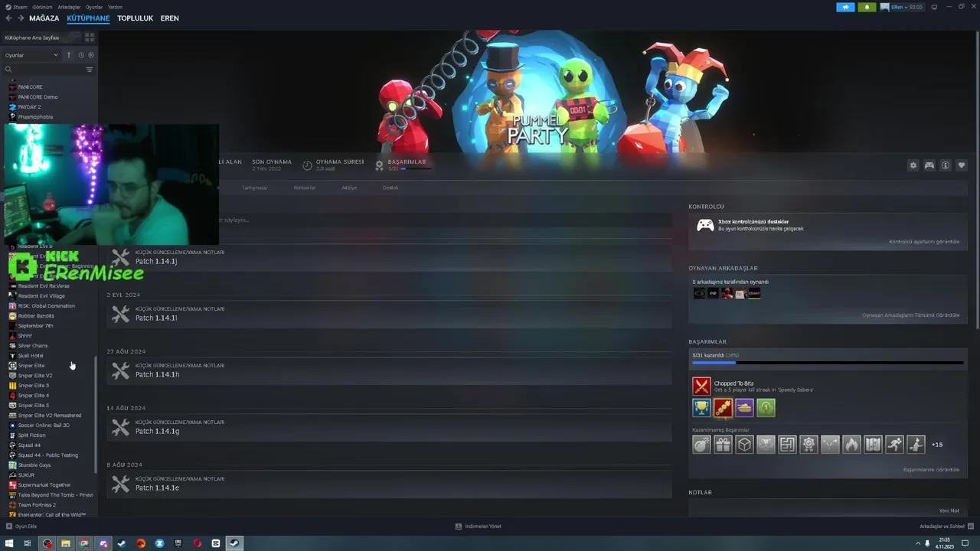980x551 pixels.
Task: Select the blue trophy achievement icon
Action: point(701,408)
